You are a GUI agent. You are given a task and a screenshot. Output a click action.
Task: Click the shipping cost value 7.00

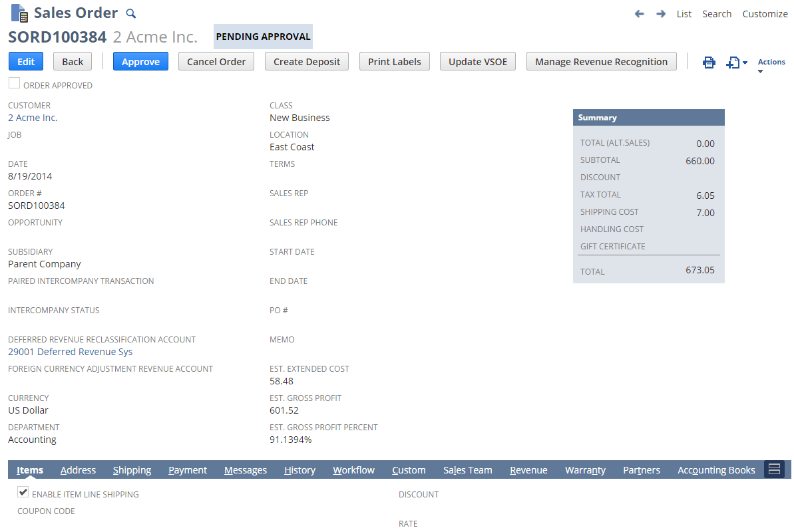coord(705,213)
